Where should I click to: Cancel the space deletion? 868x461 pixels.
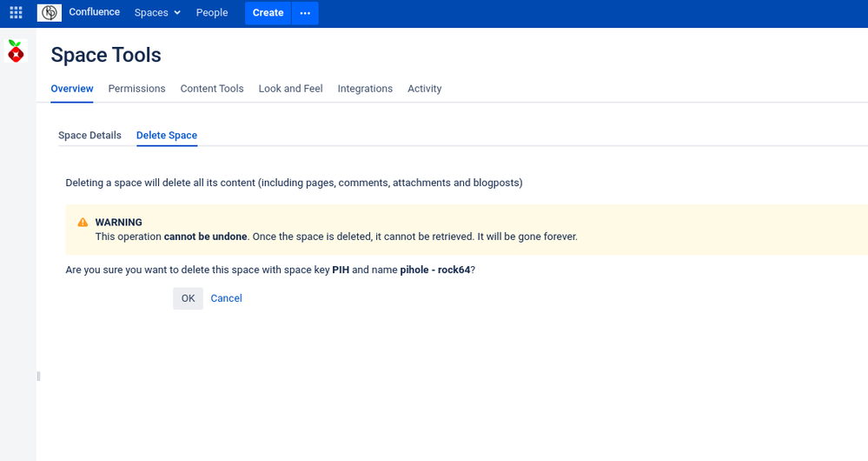coord(227,298)
